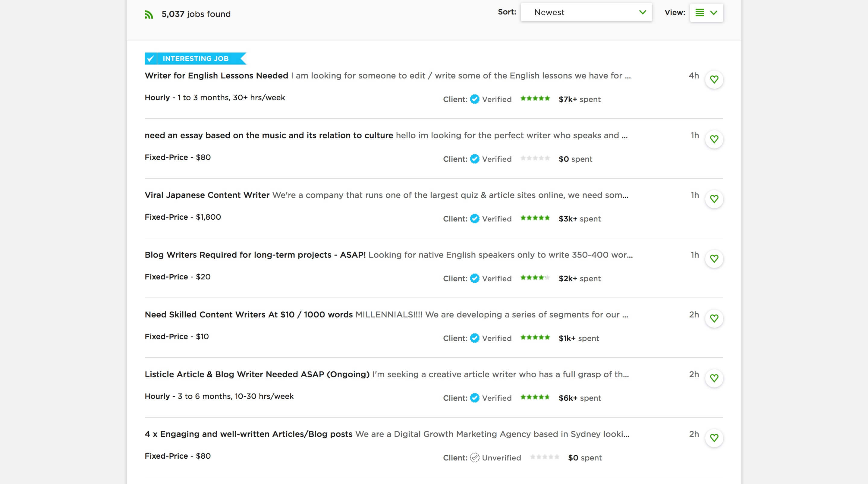The image size is (868, 484).
Task: Click the verified badge on Viral Japanese Content Writer
Action: [474, 219]
